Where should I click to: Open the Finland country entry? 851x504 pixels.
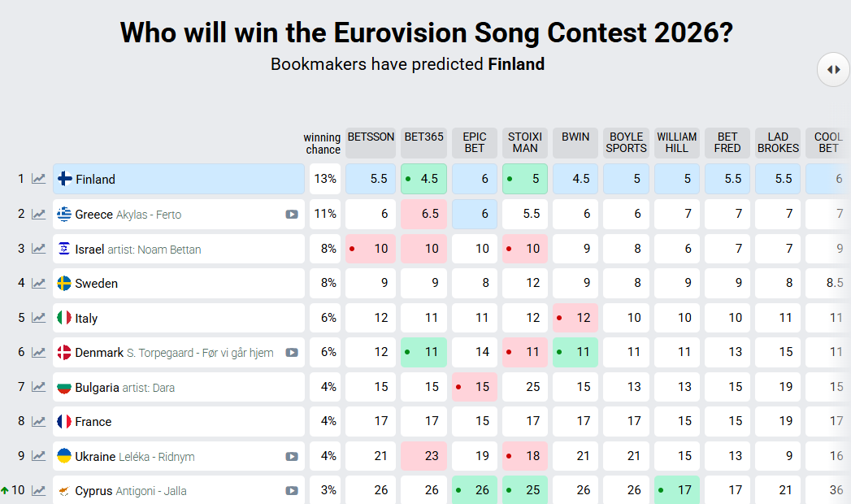[96, 180]
